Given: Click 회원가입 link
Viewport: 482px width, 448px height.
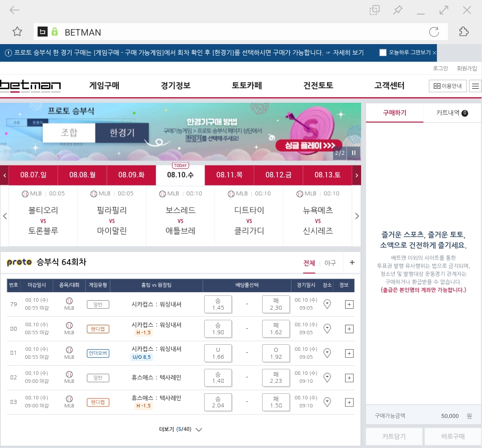Looking at the screenshot, I should [x=466, y=68].
